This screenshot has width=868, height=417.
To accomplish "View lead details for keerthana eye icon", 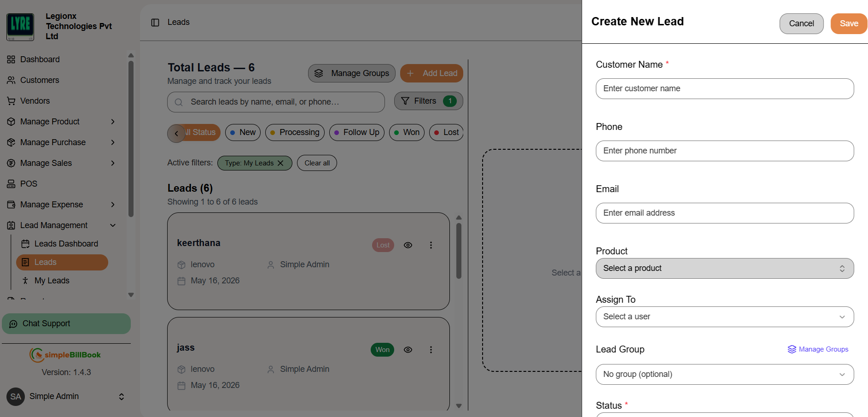I will click(x=408, y=245).
